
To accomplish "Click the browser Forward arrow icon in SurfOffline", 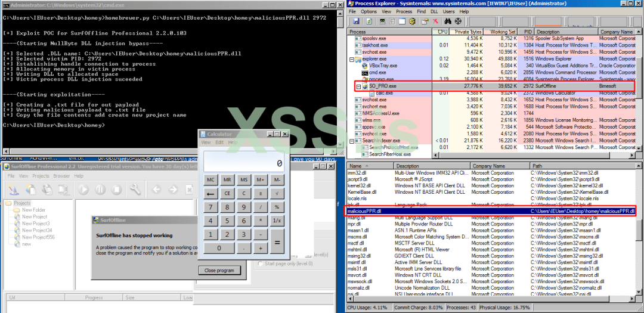I will click(x=173, y=190).
